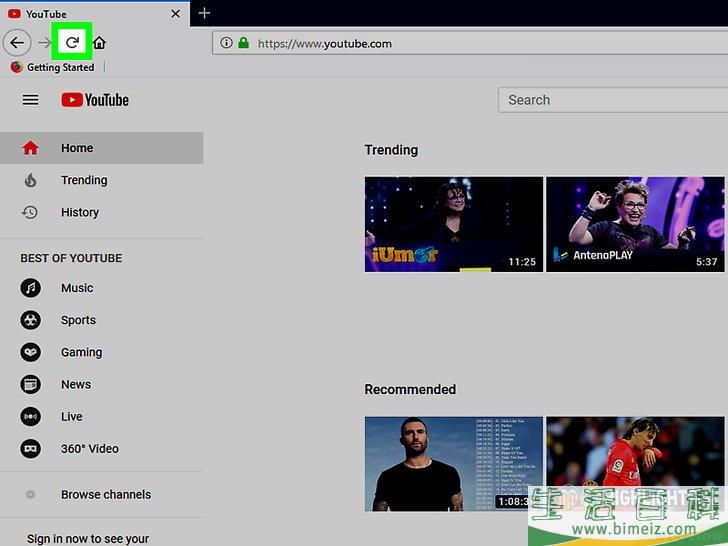Open new tab with plus button

point(204,13)
